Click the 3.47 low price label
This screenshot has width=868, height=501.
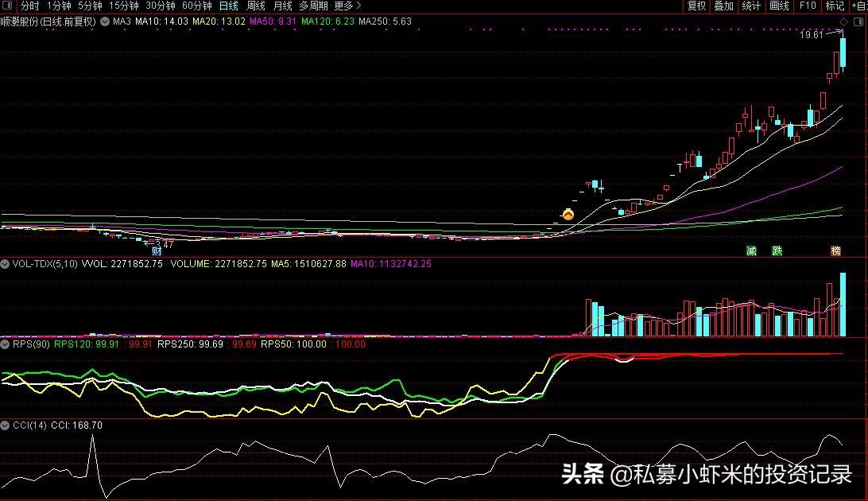(165, 244)
